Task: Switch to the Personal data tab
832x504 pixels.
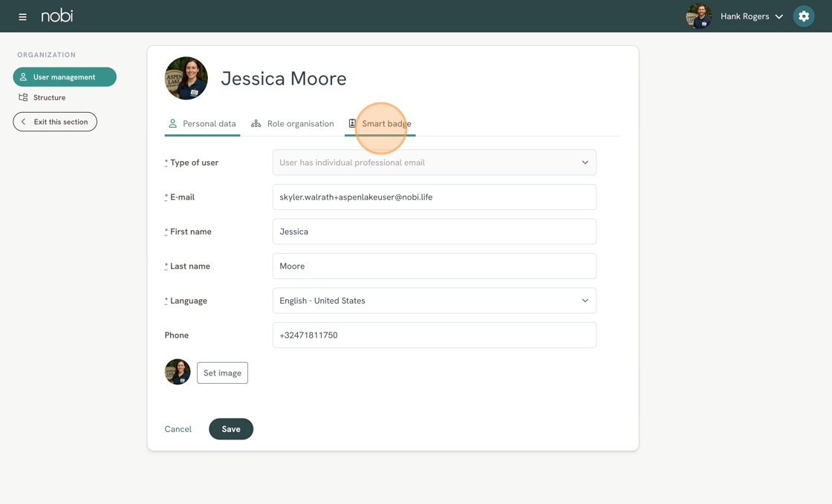Action: (202, 124)
